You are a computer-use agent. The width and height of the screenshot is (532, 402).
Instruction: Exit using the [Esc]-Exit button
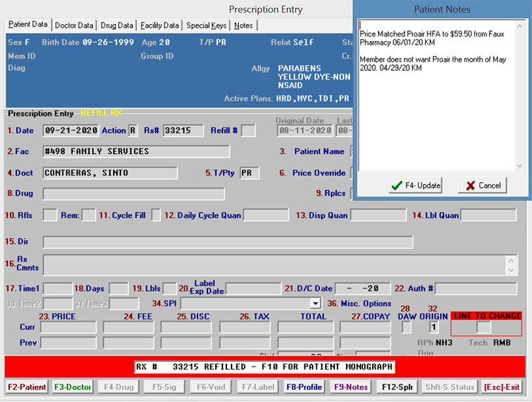501,387
